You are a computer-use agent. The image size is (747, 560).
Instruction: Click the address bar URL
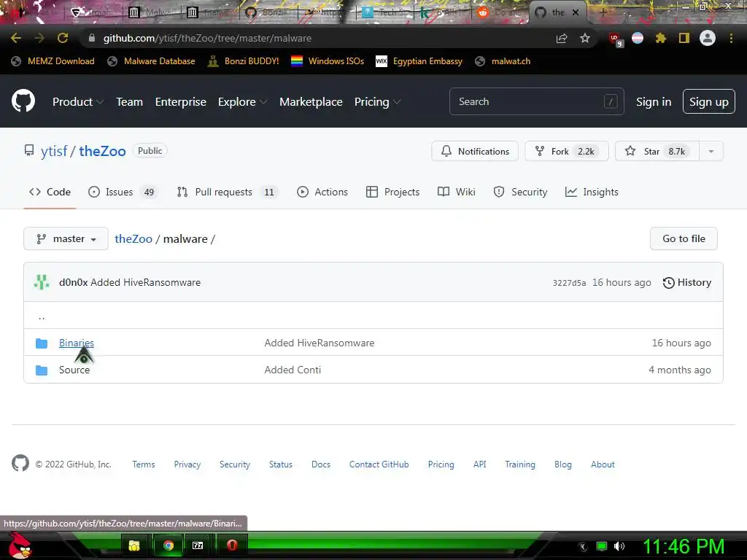[207, 38]
